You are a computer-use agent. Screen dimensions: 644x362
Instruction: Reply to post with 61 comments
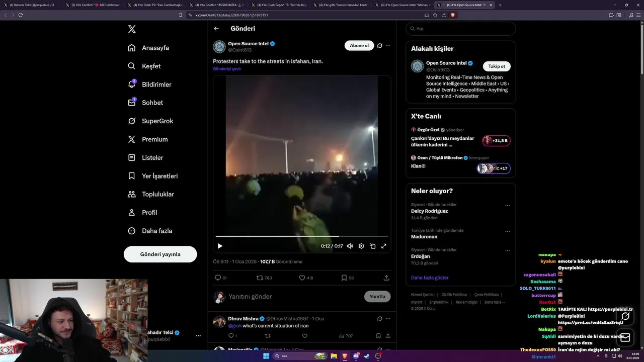[x=220, y=278]
